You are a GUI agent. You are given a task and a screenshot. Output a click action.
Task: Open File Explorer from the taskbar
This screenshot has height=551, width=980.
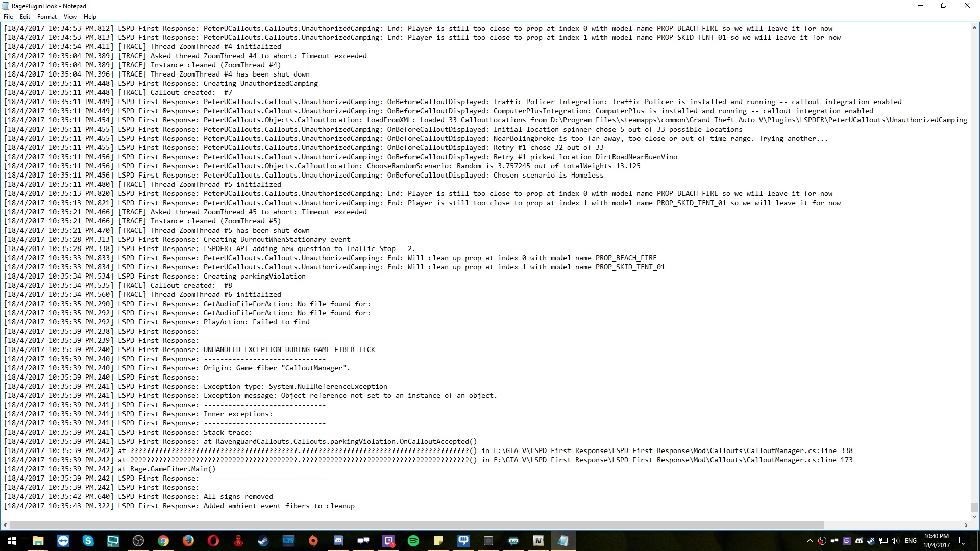38,541
